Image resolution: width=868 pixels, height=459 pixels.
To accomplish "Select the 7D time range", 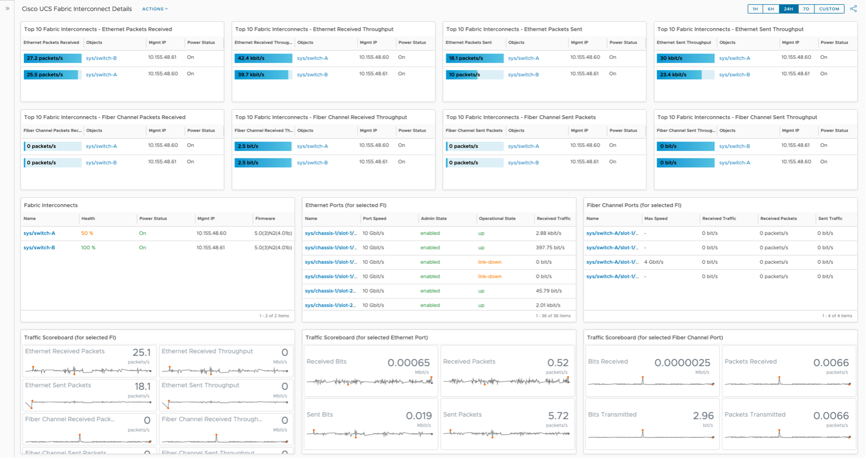I will coord(806,9).
